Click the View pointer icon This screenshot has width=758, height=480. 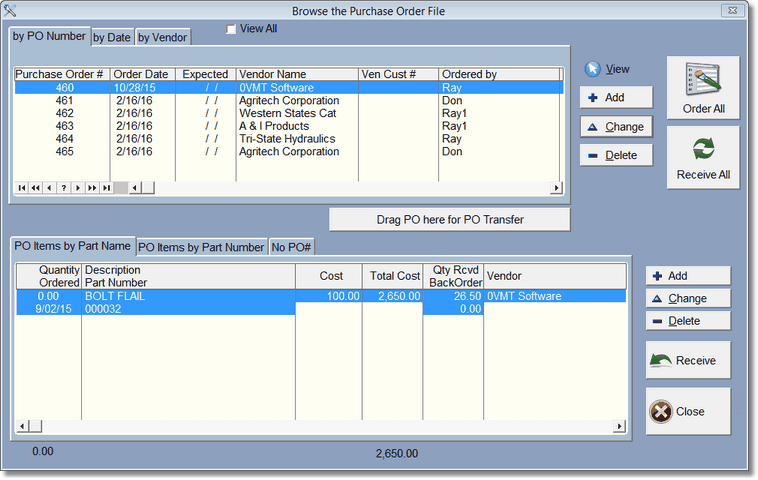pyautogui.click(x=593, y=69)
